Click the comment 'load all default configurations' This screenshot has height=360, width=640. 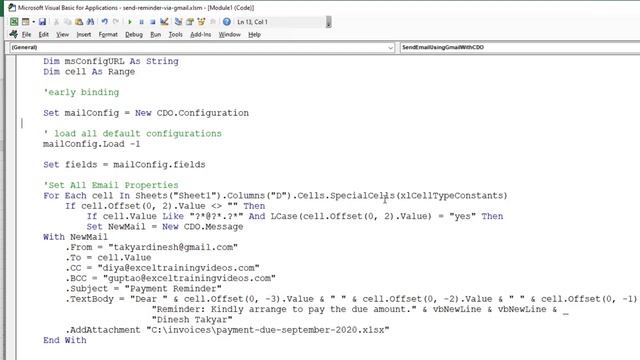[x=132, y=133]
